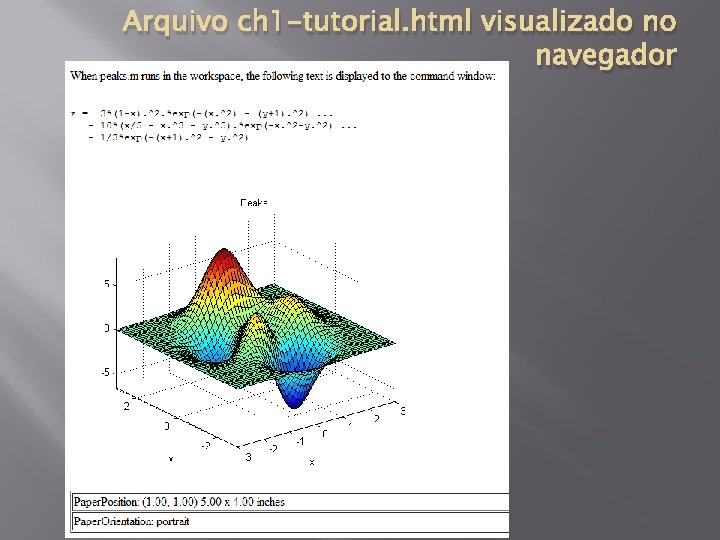Image resolution: width=720 pixels, height=540 pixels.
Task: Click the code line containing '10*(x/5'
Action: pos(223,125)
